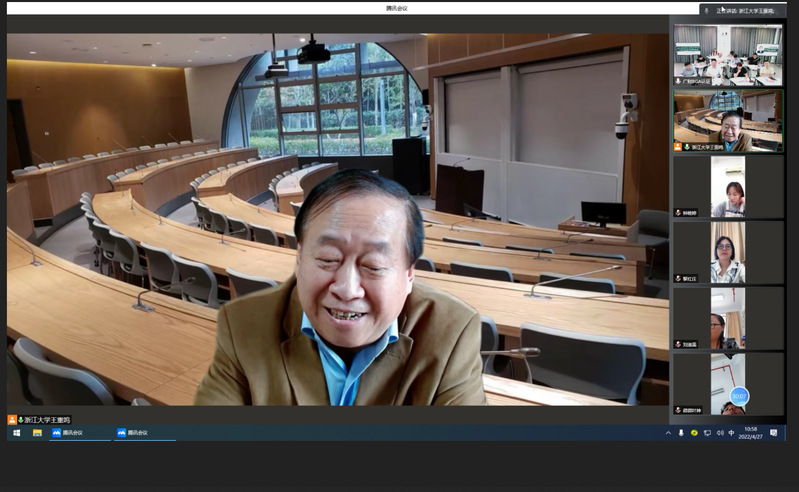Screen dimensions: 799x492
Task: Expand the hidden system tray icons
Action: (x=668, y=433)
